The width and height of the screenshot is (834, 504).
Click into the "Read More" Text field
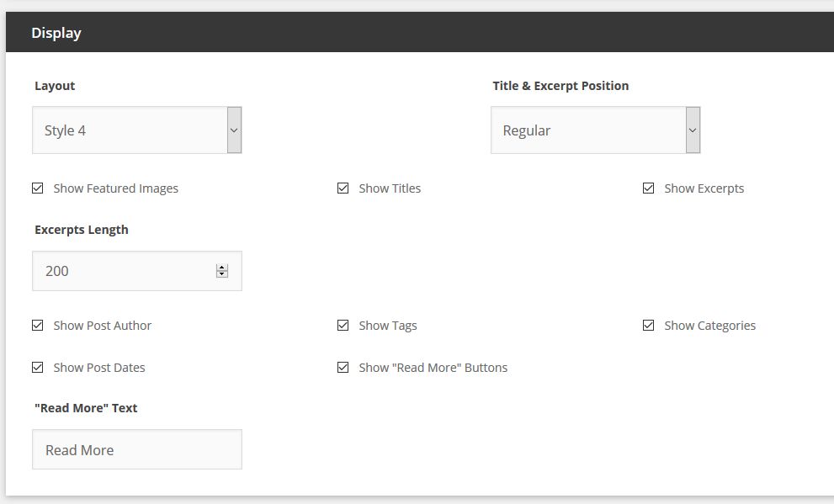point(136,450)
